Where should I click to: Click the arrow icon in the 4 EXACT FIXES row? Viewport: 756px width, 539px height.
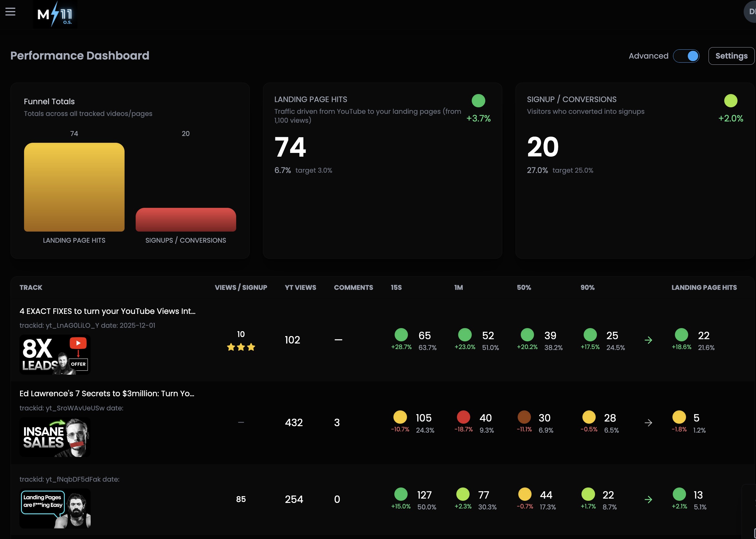648,340
